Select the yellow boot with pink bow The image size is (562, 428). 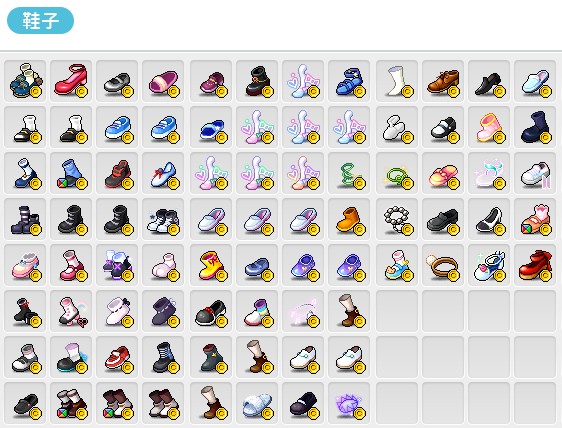tap(211, 265)
